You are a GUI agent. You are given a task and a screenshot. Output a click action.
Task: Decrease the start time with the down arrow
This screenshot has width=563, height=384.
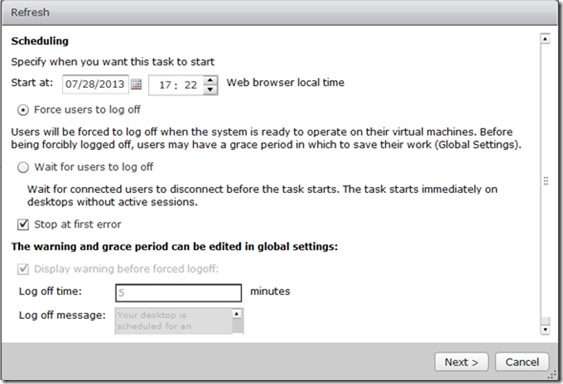click(210, 89)
